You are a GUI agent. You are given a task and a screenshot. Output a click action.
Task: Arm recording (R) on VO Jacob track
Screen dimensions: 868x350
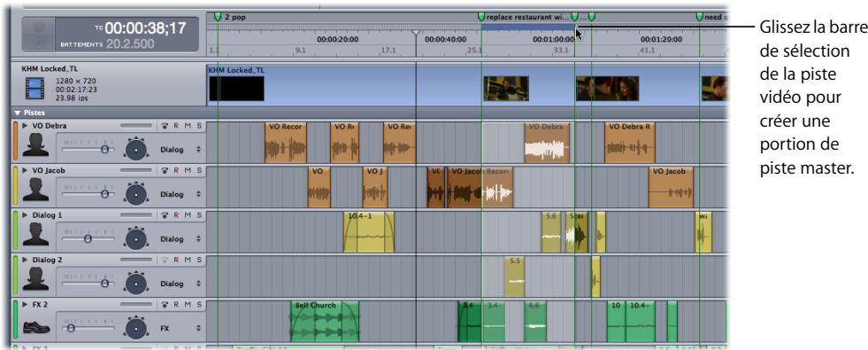pyautogui.click(x=176, y=170)
